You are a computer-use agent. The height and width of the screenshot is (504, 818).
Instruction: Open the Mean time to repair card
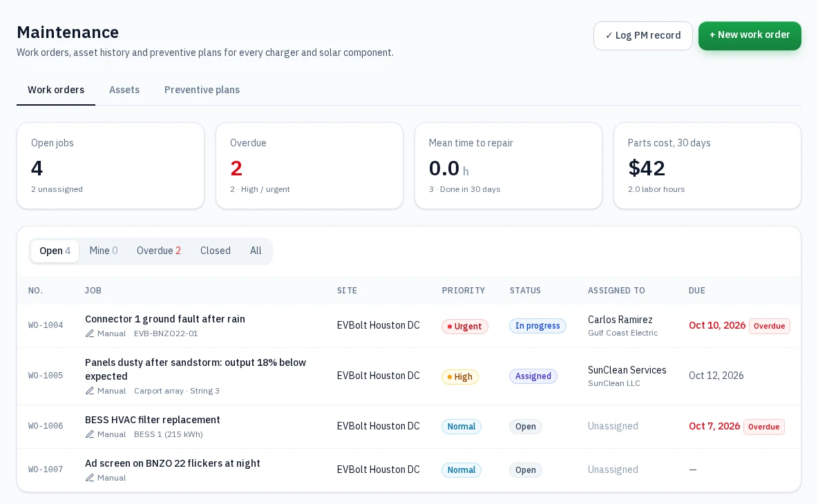tap(508, 166)
